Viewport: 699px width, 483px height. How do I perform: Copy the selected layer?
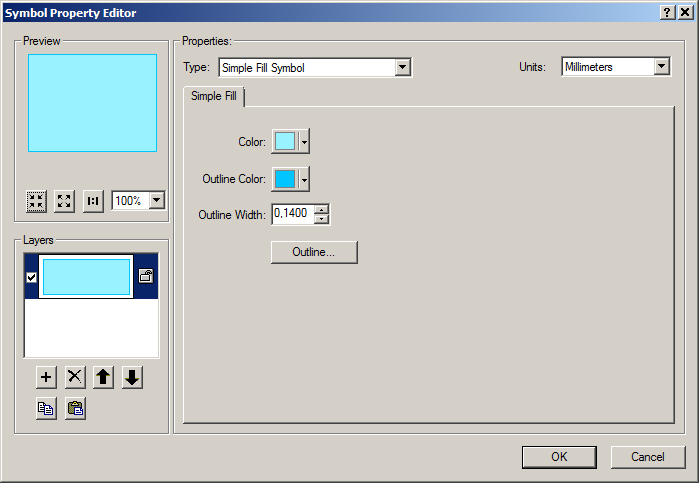coord(46,408)
